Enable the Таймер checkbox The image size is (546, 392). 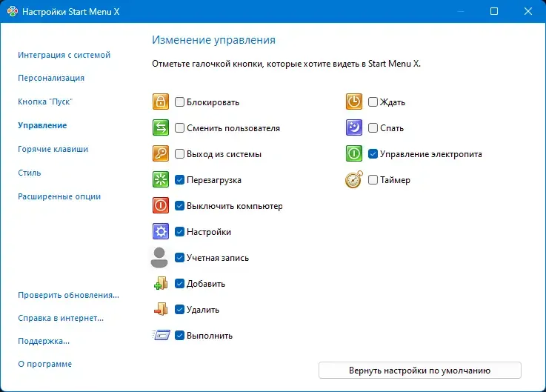click(373, 180)
